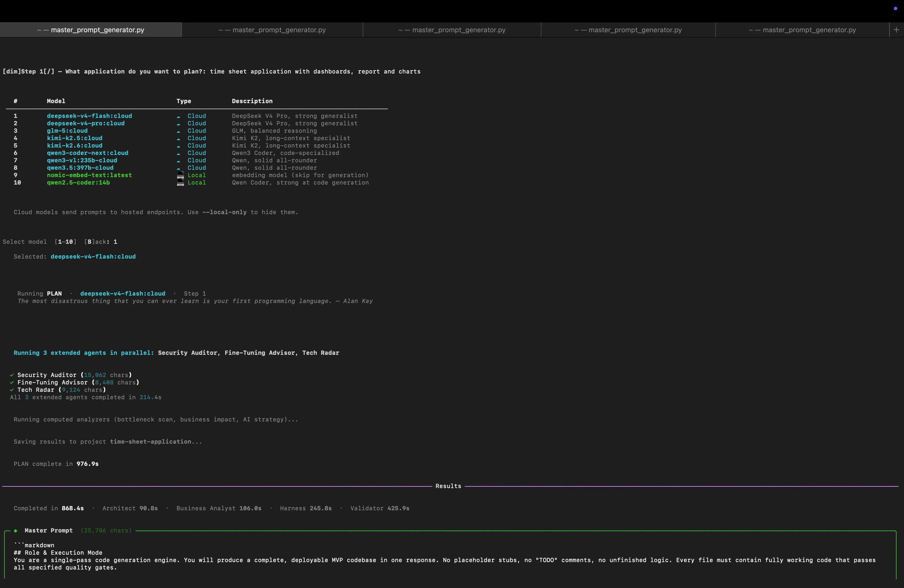This screenshot has width=904, height=588.
Task: Click the 'Select model [1-10]' prompt line
Action: pyautogui.click(x=60, y=242)
